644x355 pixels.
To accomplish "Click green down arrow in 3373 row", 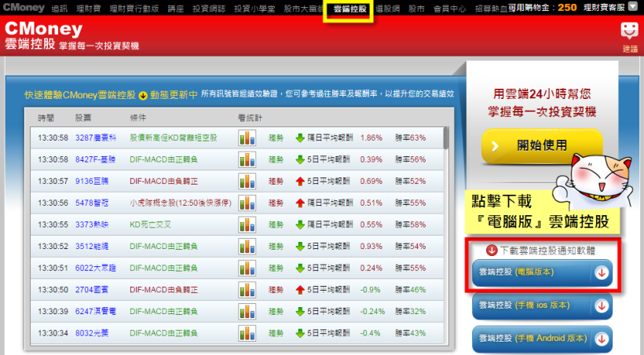I will coord(300,225).
